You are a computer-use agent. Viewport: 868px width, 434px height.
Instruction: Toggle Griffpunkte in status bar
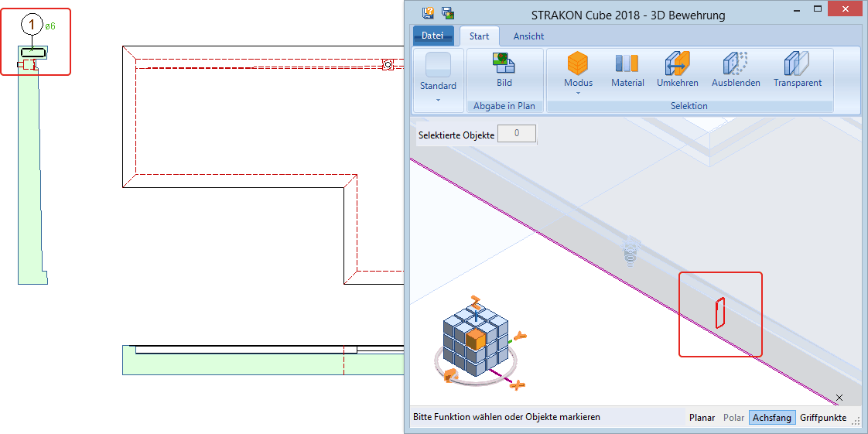tap(823, 418)
